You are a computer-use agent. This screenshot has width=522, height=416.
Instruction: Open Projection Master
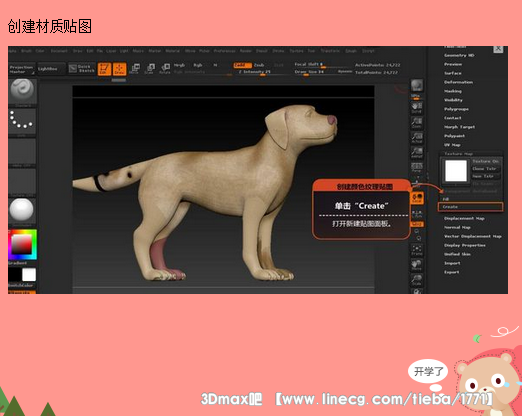click(x=22, y=69)
